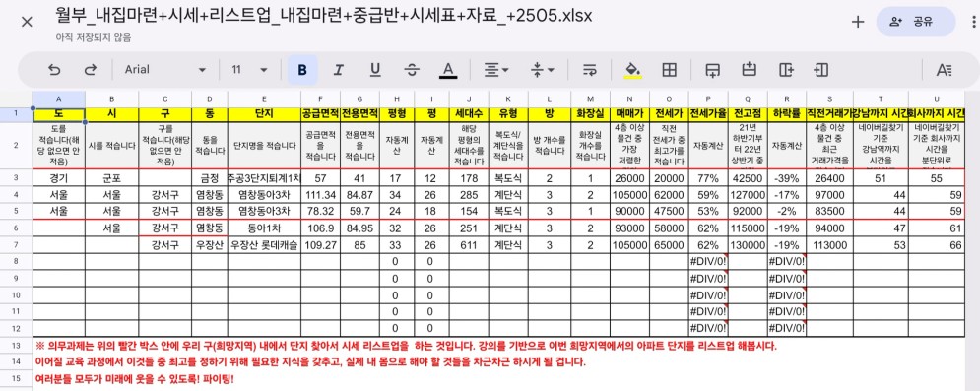
Task: Select the cell with 111.34
Action: coord(321,195)
